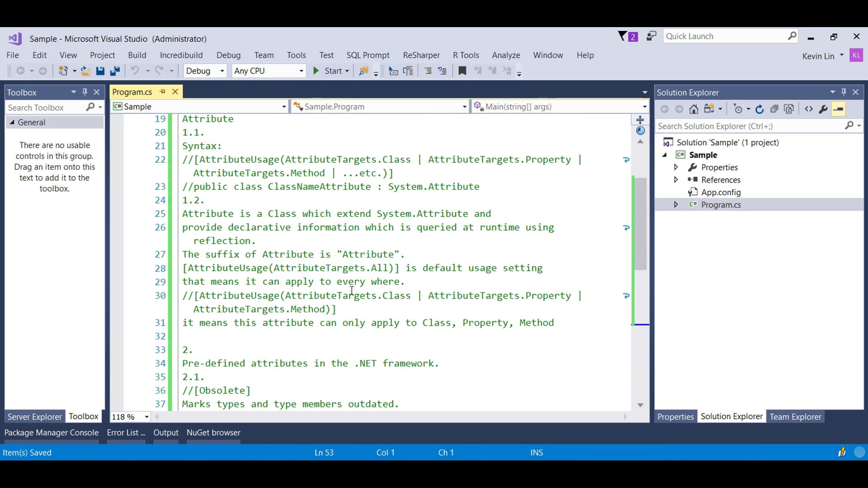Click the Refresh icon in Solution Explorer
The image size is (868, 488).
coord(759,109)
